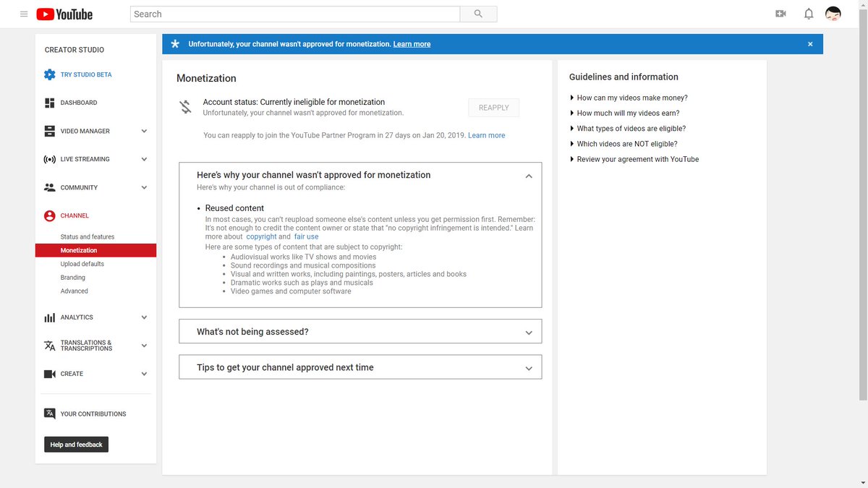Screen dimensions: 868x488
Task: Click the Community people icon
Action: pos(49,187)
